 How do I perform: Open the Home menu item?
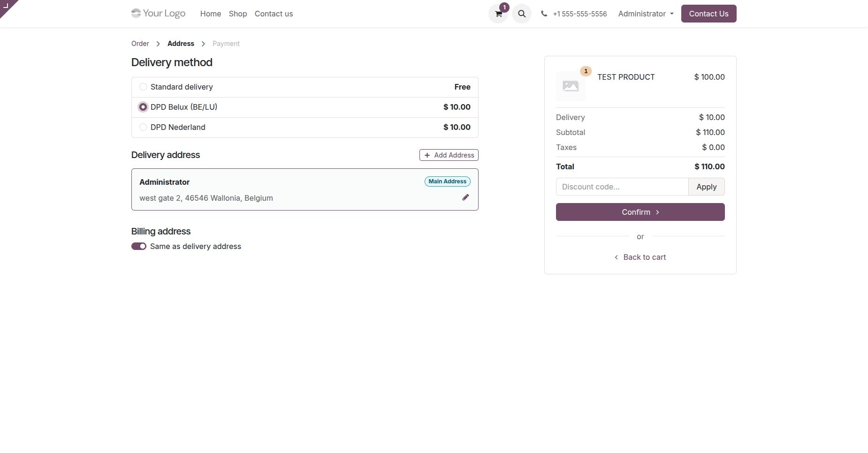pyautogui.click(x=211, y=14)
